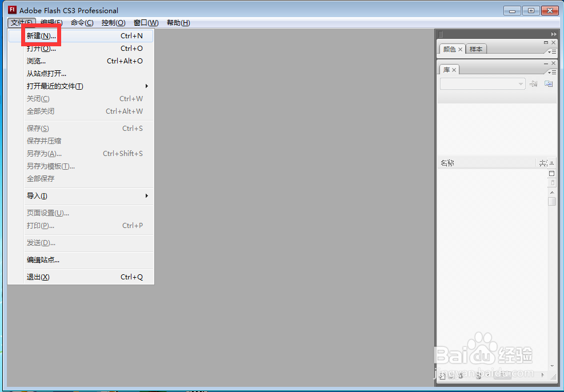The width and height of the screenshot is (564, 392).
Task: Open the 窗口(W) menu
Action: coord(146,23)
